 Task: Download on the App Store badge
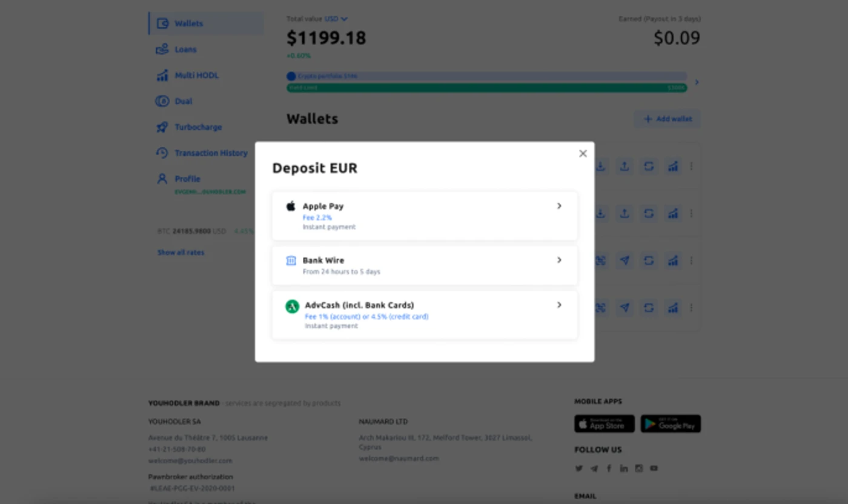[x=605, y=424]
